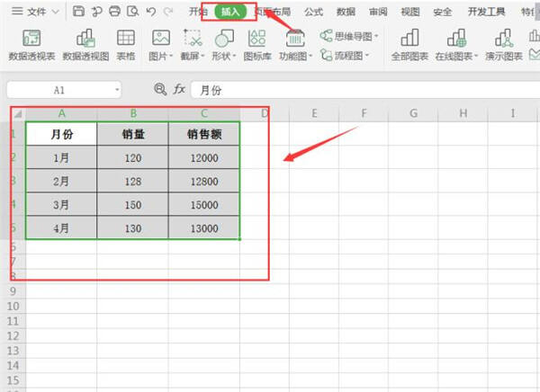The image size is (540, 392).
Task: Open the hamburger main menu icon
Action: (x=17, y=11)
